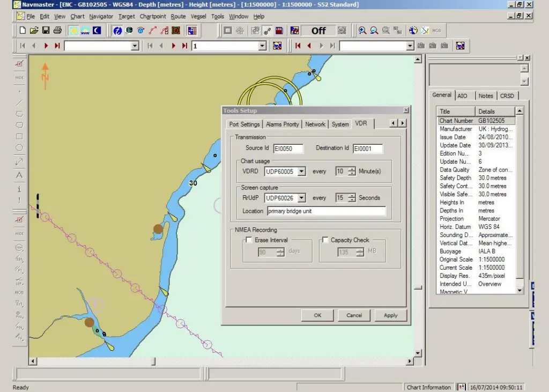Select the EBL tool in sidebar
This screenshot has width=549, height=392.
coord(19,258)
